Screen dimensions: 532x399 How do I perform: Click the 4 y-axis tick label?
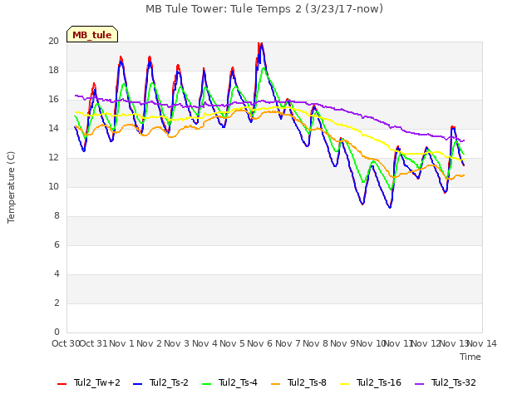point(57,274)
